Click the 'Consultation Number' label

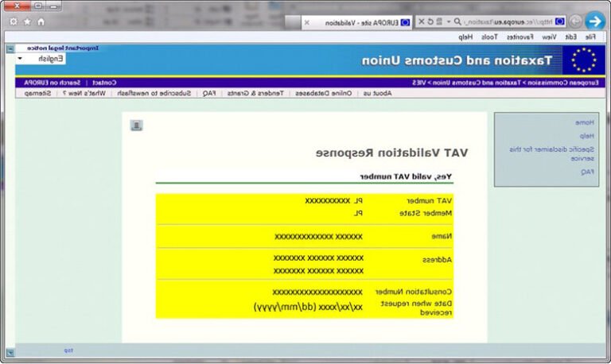click(414, 292)
